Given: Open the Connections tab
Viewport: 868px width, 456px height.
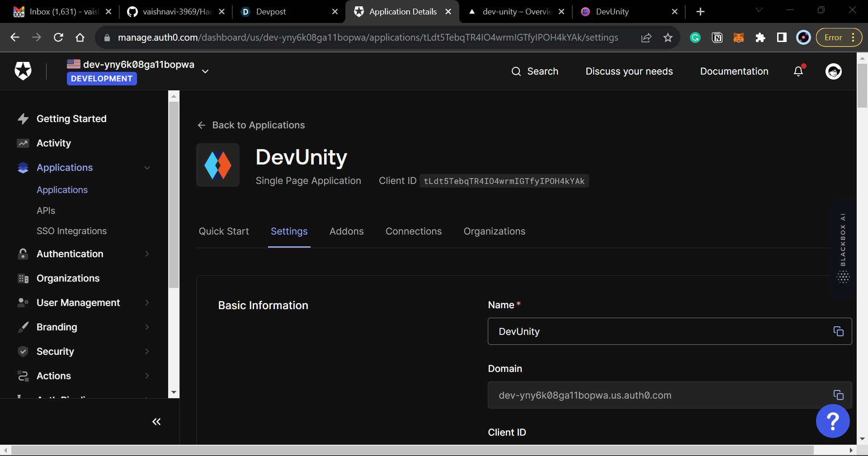Looking at the screenshot, I should click(414, 231).
